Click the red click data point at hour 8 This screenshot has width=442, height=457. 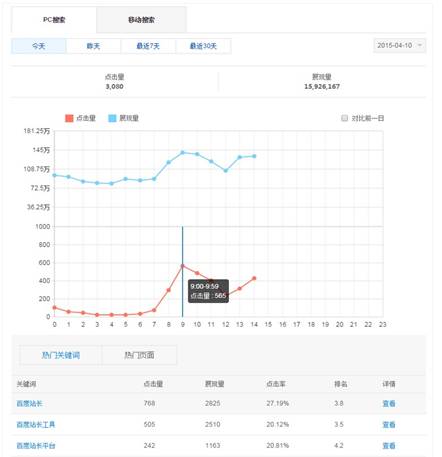click(x=169, y=290)
